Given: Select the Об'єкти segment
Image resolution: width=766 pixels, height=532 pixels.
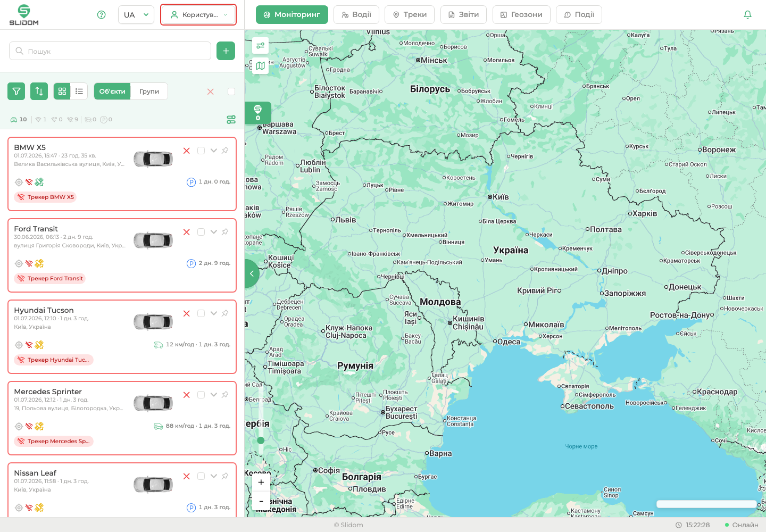Looking at the screenshot, I should pyautogui.click(x=112, y=92).
